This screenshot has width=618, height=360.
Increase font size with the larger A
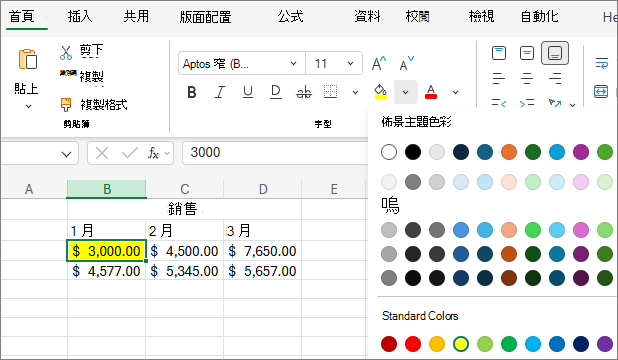pos(379,63)
